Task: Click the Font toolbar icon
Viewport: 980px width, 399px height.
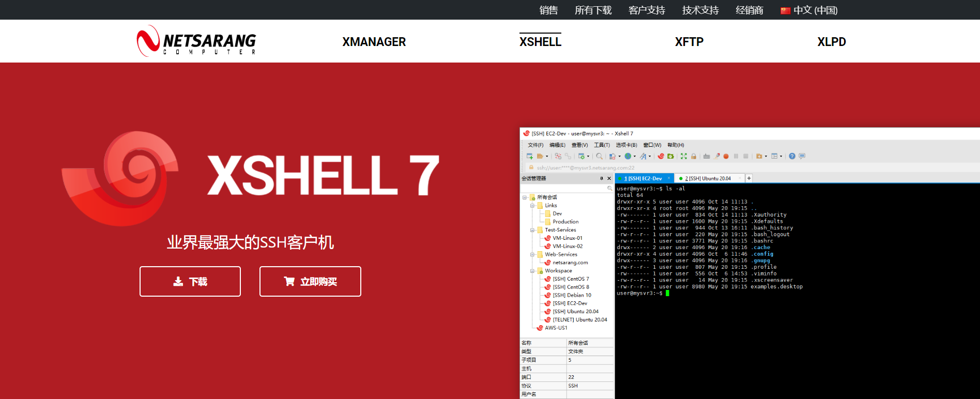Action: coord(643,156)
